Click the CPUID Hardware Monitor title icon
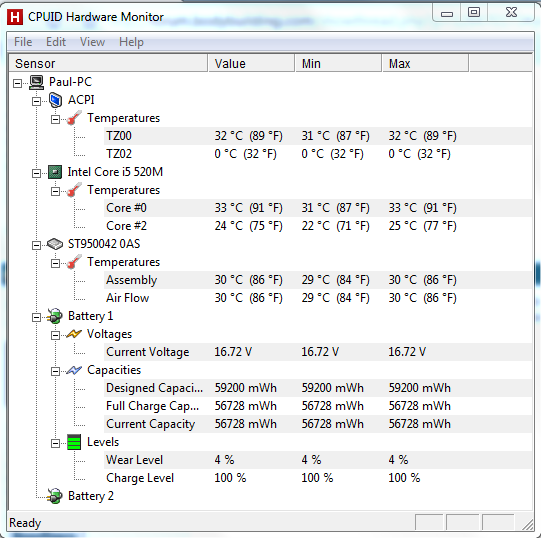The image size is (541, 538). [x=15, y=17]
